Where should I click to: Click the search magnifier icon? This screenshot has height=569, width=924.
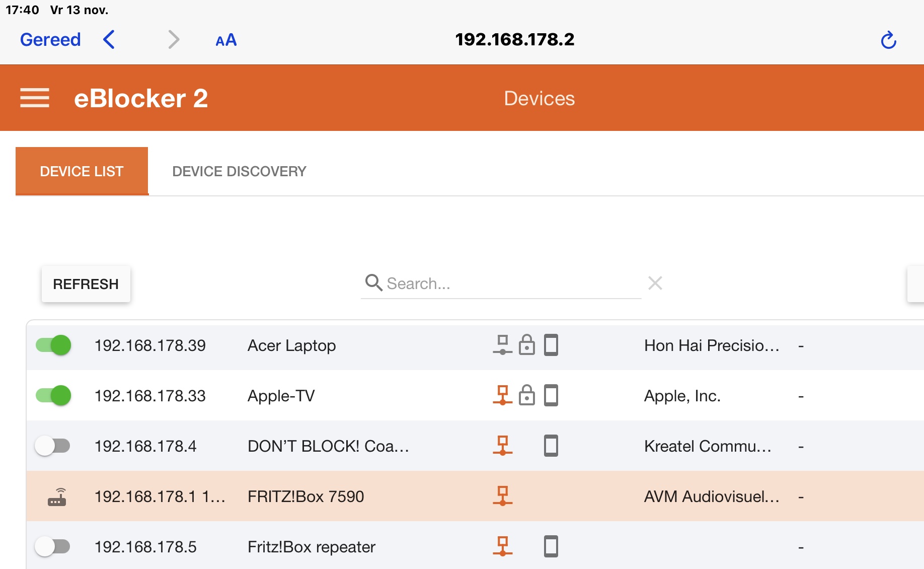point(373,283)
